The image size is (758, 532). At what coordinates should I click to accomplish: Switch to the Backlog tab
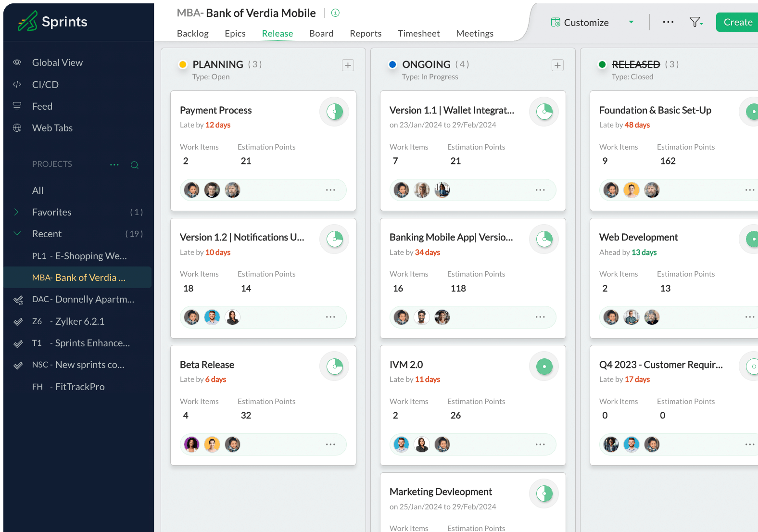193,33
